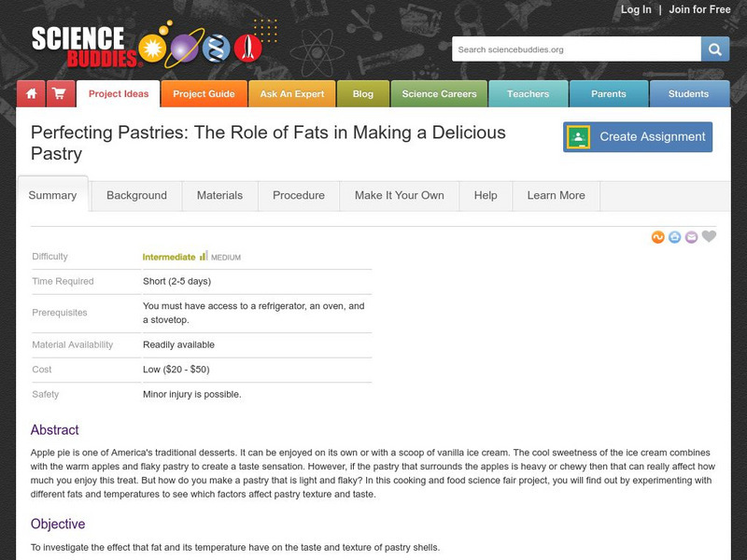Click the MEDIUM difficulty text

[x=226, y=258]
